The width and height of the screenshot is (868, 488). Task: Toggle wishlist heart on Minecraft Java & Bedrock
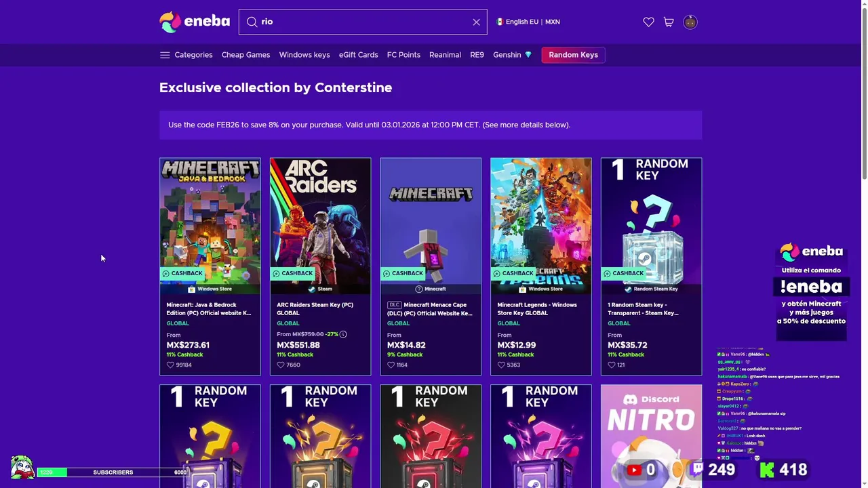pyautogui.click(x=170, y=365)
